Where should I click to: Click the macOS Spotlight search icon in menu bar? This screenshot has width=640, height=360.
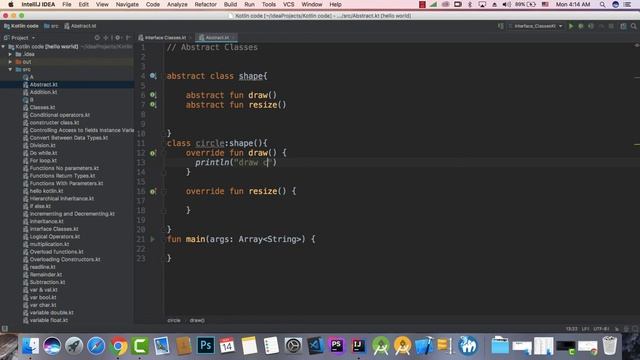[x=602, y=4]
